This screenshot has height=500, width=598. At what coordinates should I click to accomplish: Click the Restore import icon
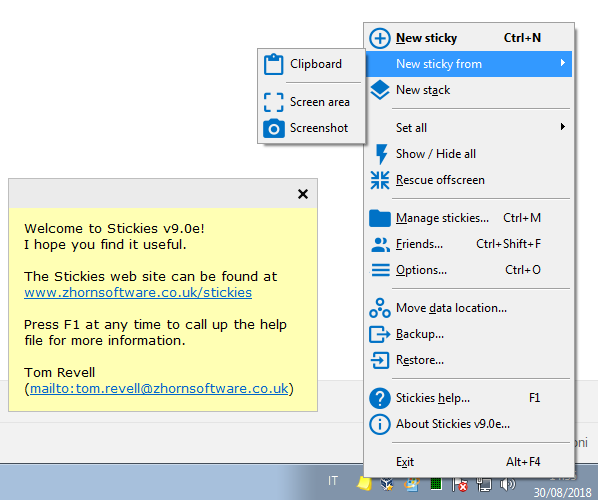point(380,360)
